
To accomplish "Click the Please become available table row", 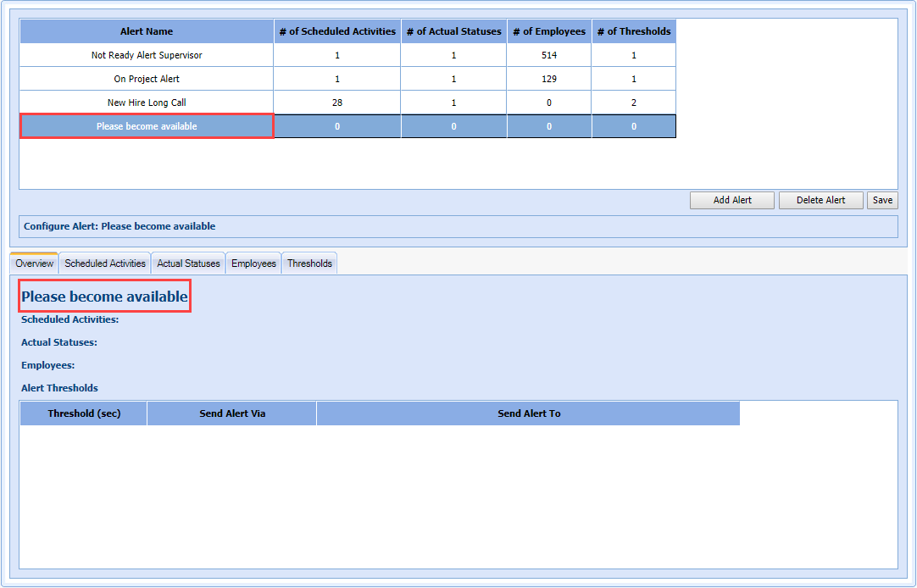I will 147,126.
